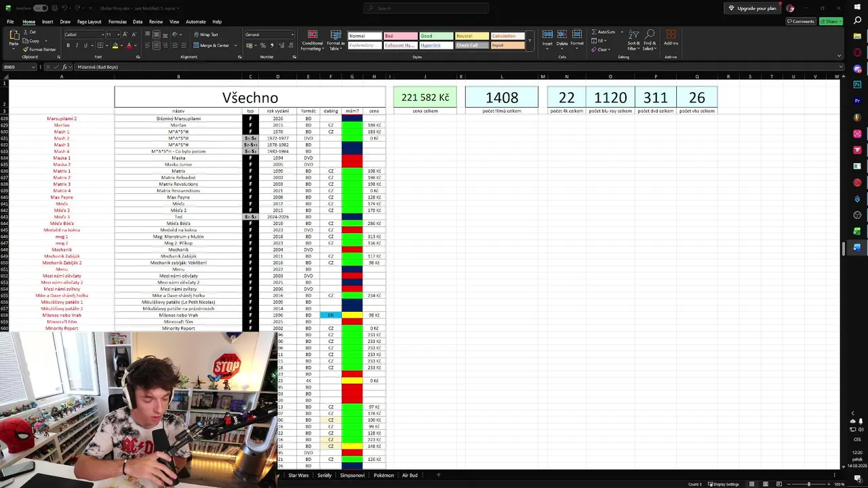Toggle middle vertical alignment
Screen dimensions: 868x488
point(156,35)
